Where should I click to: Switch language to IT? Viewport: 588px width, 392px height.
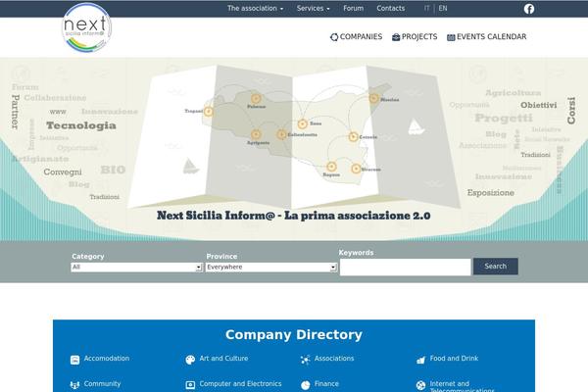[426, 8]
